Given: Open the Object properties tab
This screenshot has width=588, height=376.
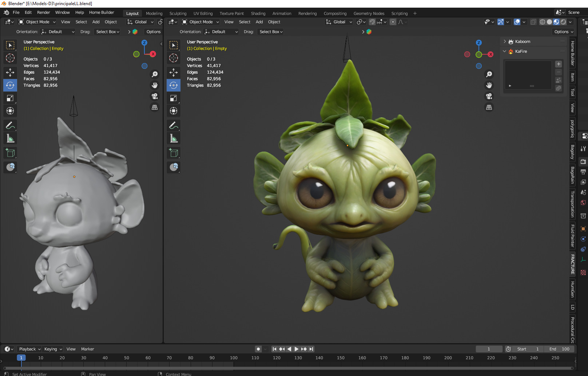Looking at the screenshot, I should pos(583,229).
